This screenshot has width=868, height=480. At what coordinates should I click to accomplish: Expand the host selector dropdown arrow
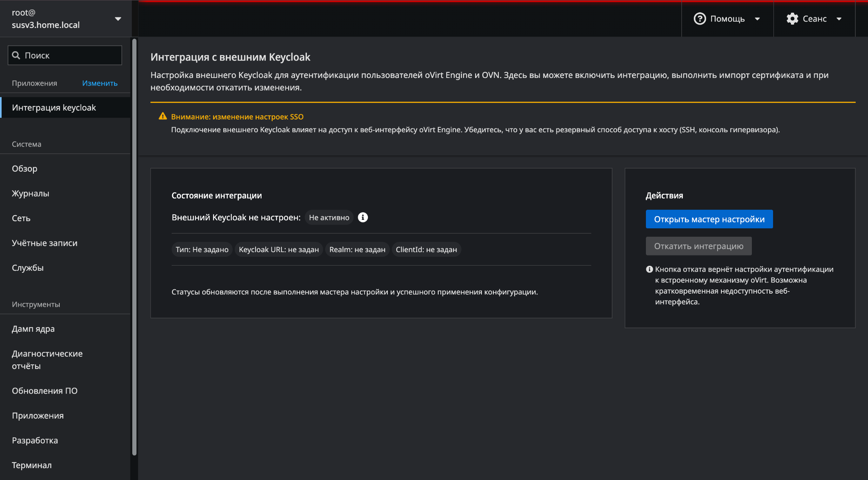coord(118,19)
